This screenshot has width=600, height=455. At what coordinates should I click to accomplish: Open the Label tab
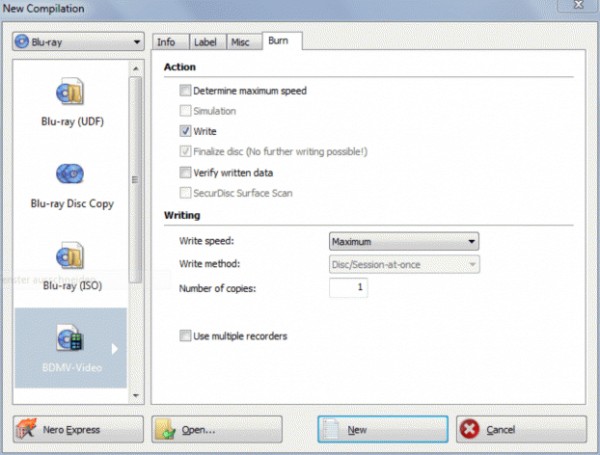click(203, 42)
